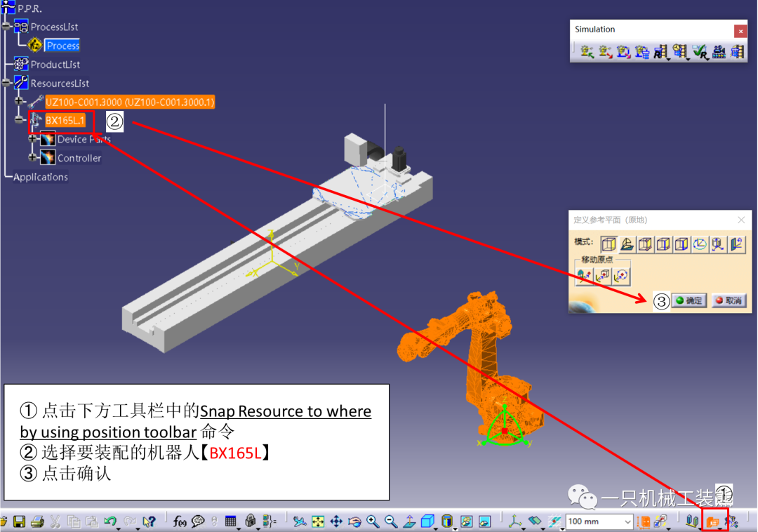Select the axis-cylinder mode in 模式 row
Viewport: 758px width, 532px height.
click(x=717, y=244)
